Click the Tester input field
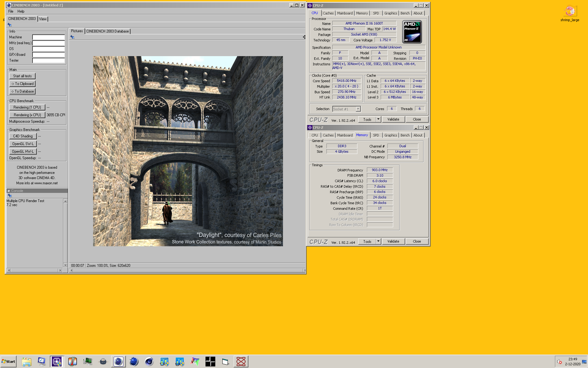This screenshot has height=368, width=588. [49, 60]
